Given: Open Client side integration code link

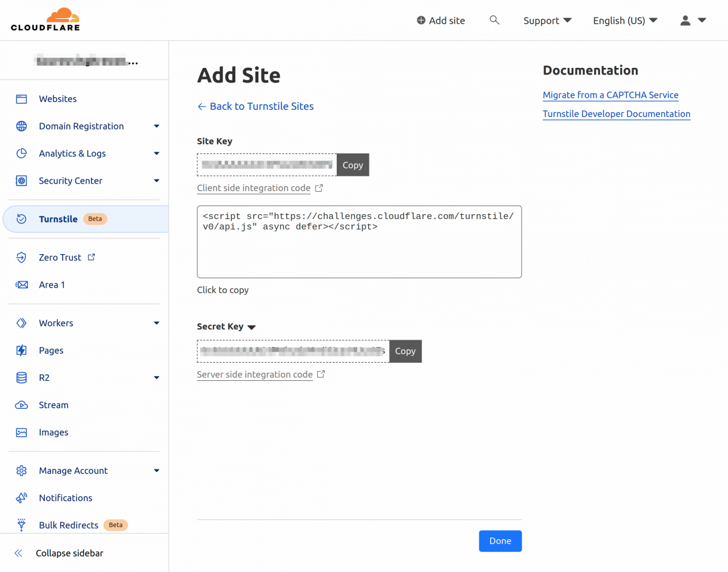Looking at the screenshot, I should (x=254, y=188).
